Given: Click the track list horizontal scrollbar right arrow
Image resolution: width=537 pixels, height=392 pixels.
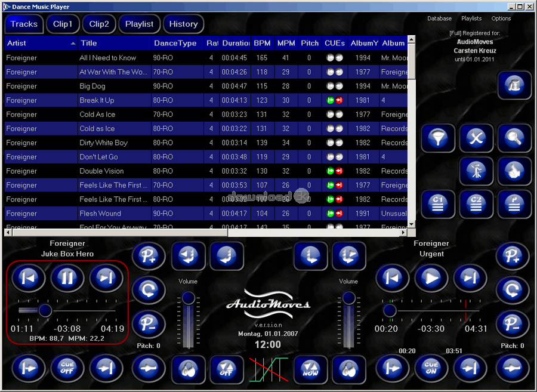Looking at the screenshot, I should [x=404, y=233].
